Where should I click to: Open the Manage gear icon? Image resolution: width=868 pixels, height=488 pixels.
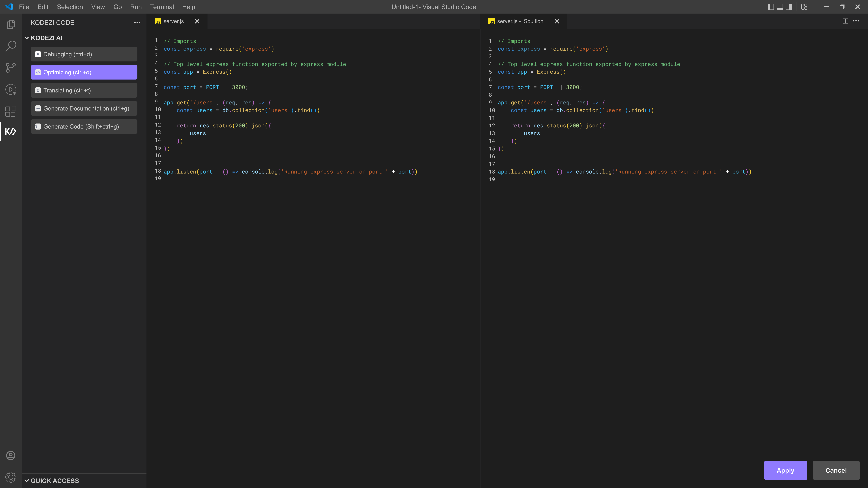[x=11, y=477]
